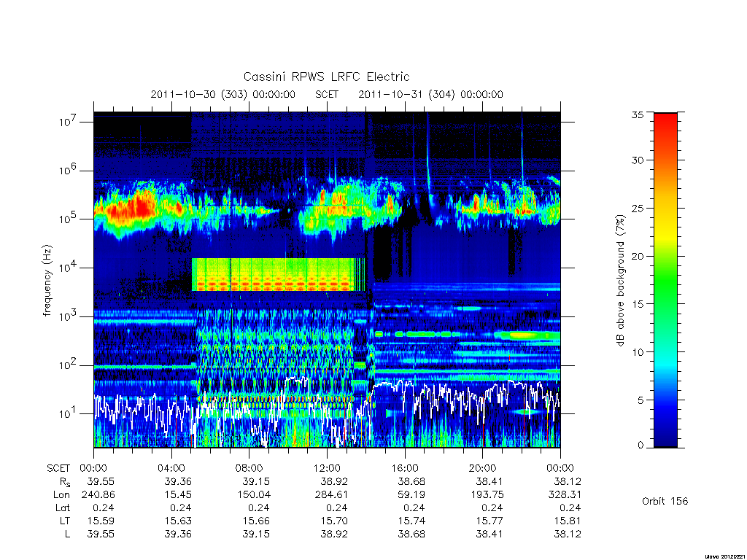The image size is (747, 560).
Task: Select the LT value 15.70 under 12:00
Action: tap(334, 521)
